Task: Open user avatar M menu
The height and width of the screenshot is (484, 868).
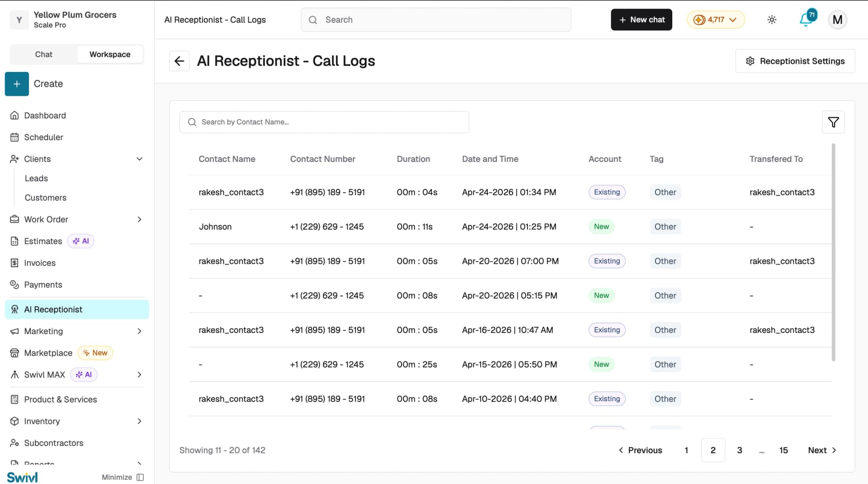Action: click(x=837, y=19)
